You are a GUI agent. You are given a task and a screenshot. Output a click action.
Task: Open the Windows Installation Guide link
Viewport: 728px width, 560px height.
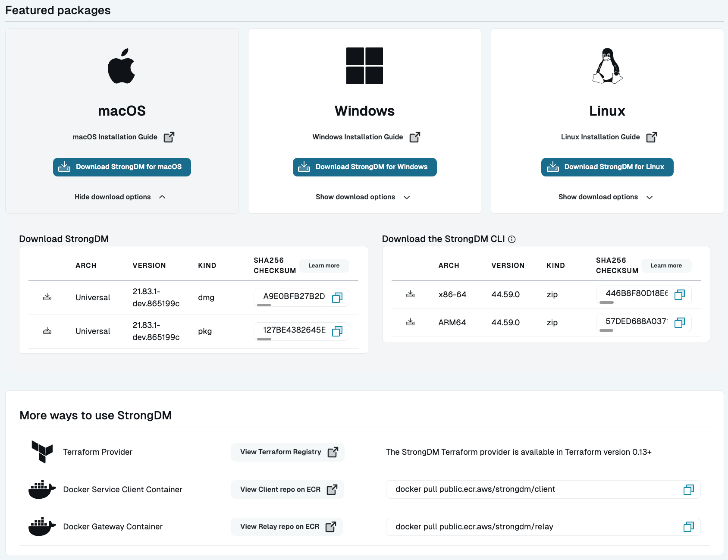[x=358, y=137]
